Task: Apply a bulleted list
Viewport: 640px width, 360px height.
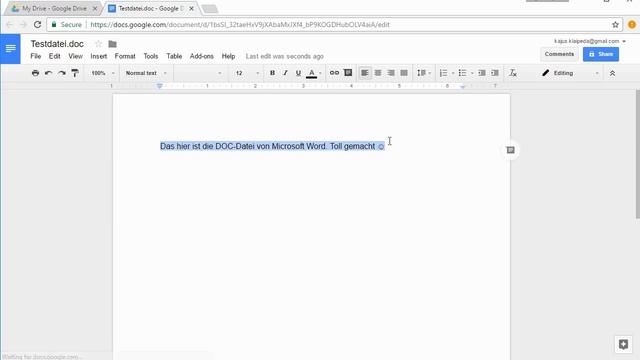Action: [x=462, y=73]
